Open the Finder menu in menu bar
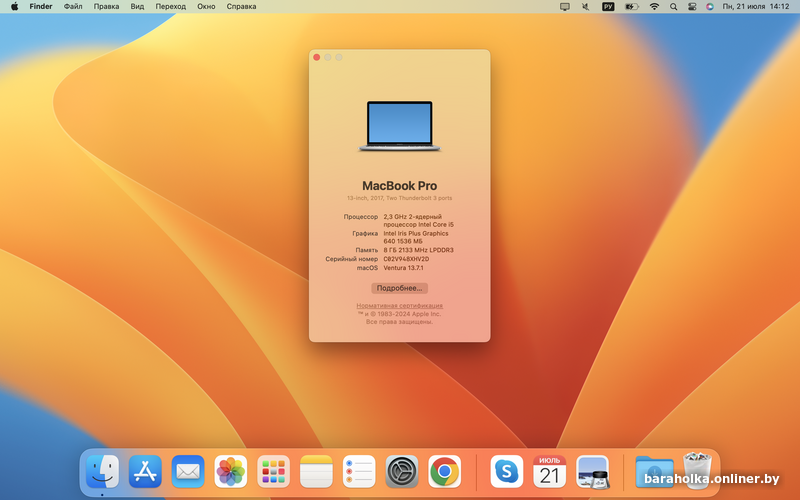800x500 pixels. click(x=41, y=7)
